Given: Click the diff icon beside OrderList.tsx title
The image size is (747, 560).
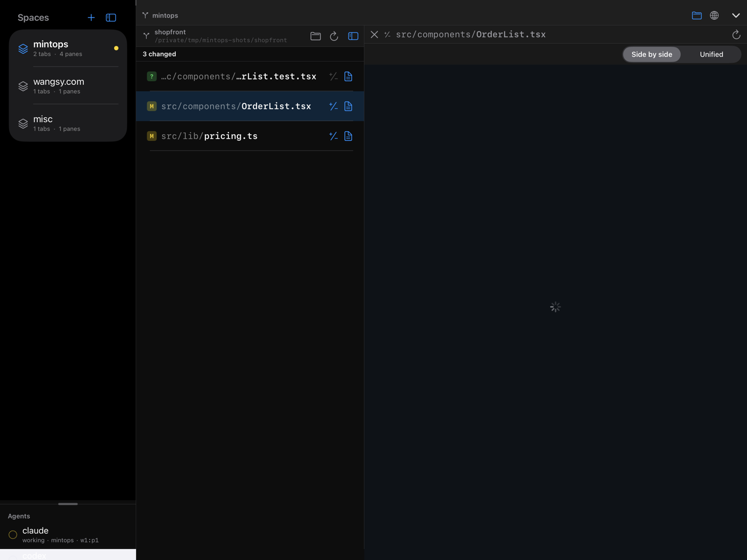Looking at the screenshot, I should [x=387, y=35].
